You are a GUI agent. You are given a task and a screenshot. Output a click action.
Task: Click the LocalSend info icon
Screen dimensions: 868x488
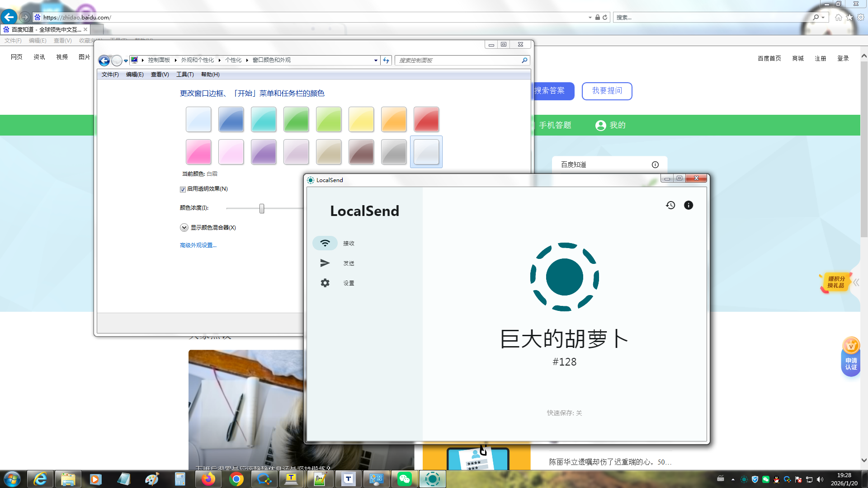[688, 205]
